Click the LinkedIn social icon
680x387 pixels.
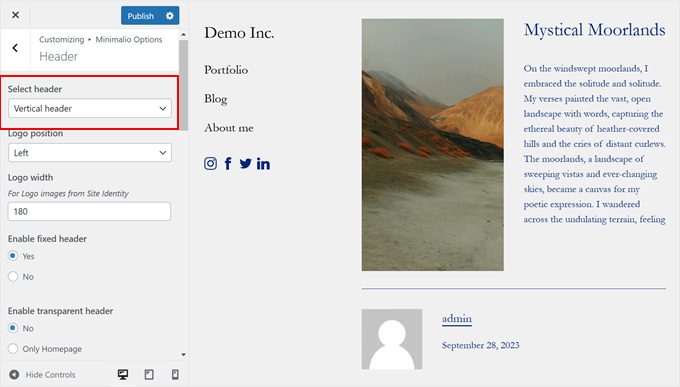pyautogui.click(x=263, y=164)
